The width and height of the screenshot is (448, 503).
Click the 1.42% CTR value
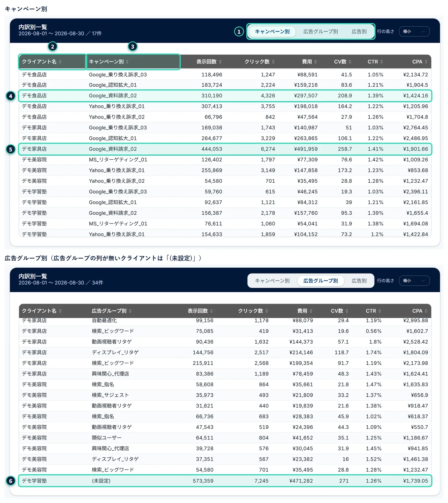[x=376, y=160]
